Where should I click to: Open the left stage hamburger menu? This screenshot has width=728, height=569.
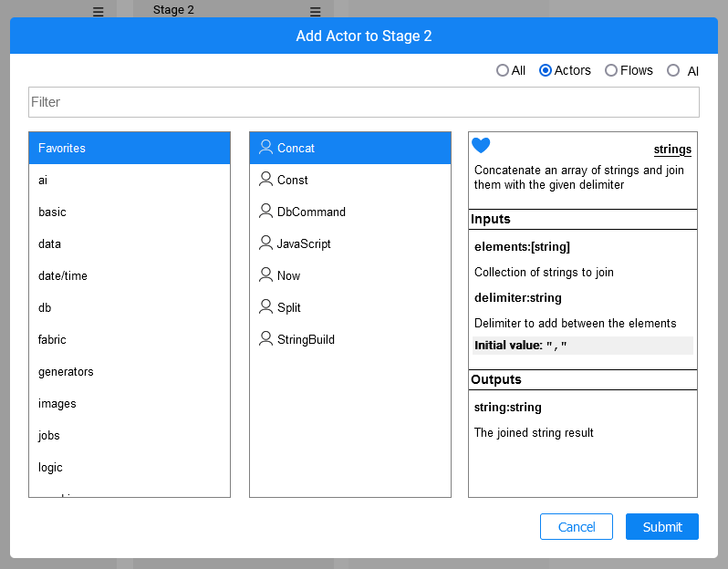pos(99,12)
